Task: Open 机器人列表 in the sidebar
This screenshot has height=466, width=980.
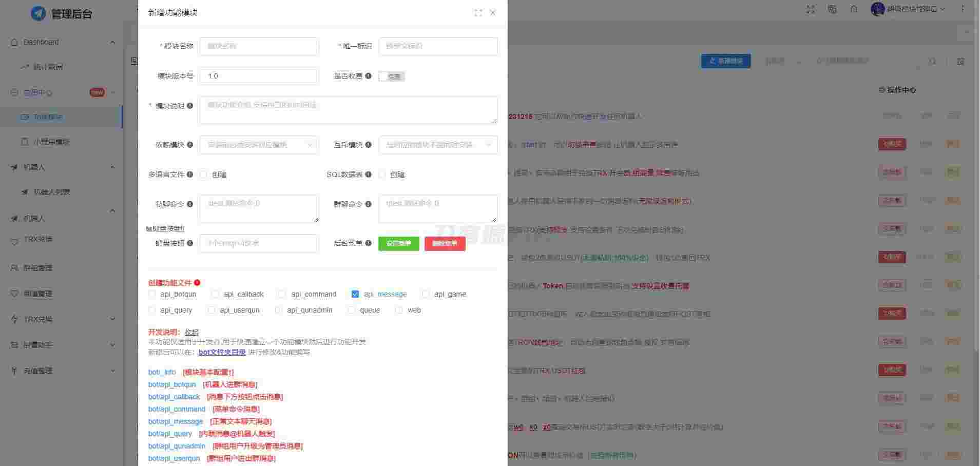Action: pos(51,192)
